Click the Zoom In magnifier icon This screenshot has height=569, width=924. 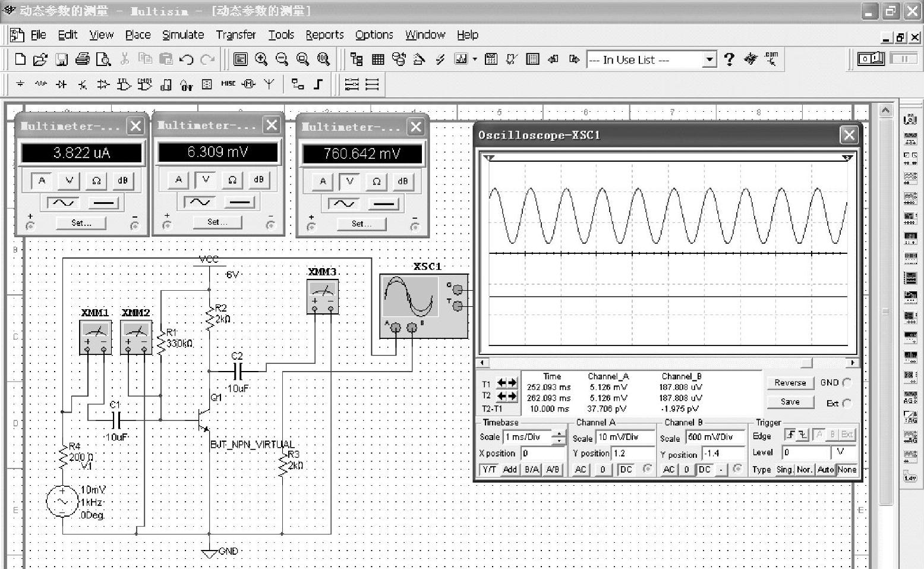pyautogui.click(x=261, y=59)
